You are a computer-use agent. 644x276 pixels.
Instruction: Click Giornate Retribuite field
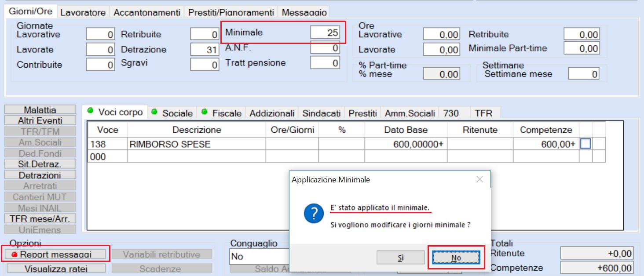coord(205,34)
